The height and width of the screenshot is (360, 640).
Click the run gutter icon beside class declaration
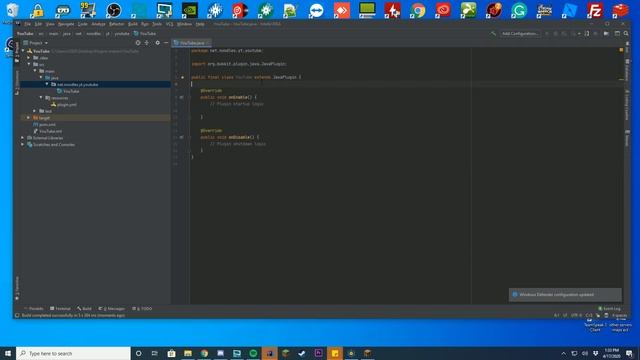tap(182, 77)
